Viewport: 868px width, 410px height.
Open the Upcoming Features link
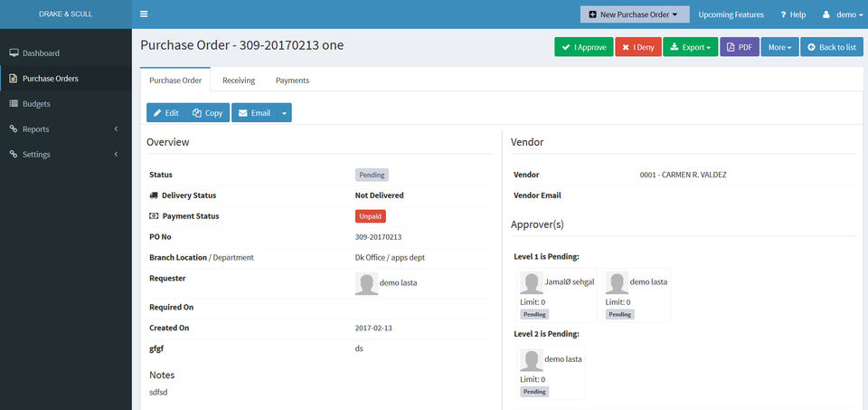[731, 14]
